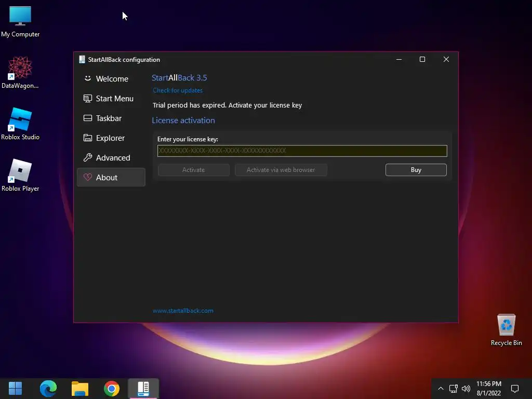The width and height of the screenshot is (532, 399).
Task: Open the Windows Start button
Action: click(15, 389)
